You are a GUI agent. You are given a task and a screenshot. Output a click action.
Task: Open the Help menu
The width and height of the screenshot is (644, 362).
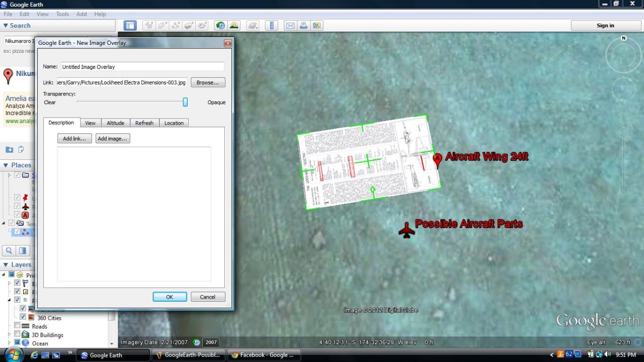click(100, 14)
